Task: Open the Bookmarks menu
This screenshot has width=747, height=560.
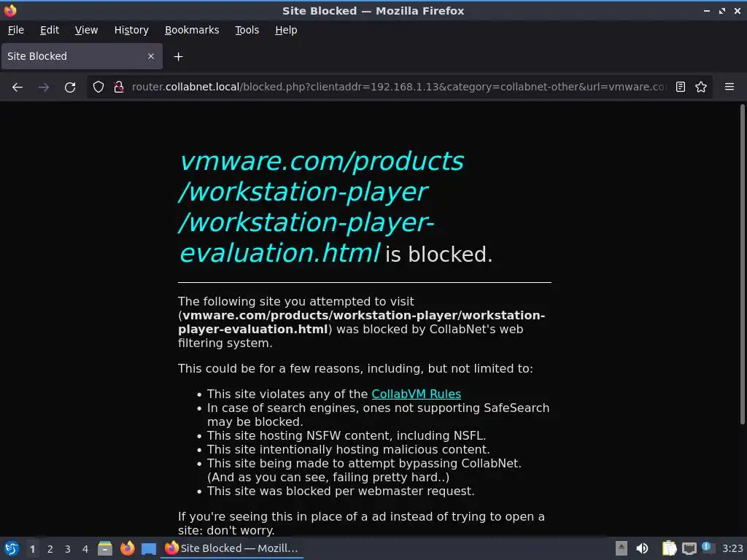Action: [x=192, y=30]
